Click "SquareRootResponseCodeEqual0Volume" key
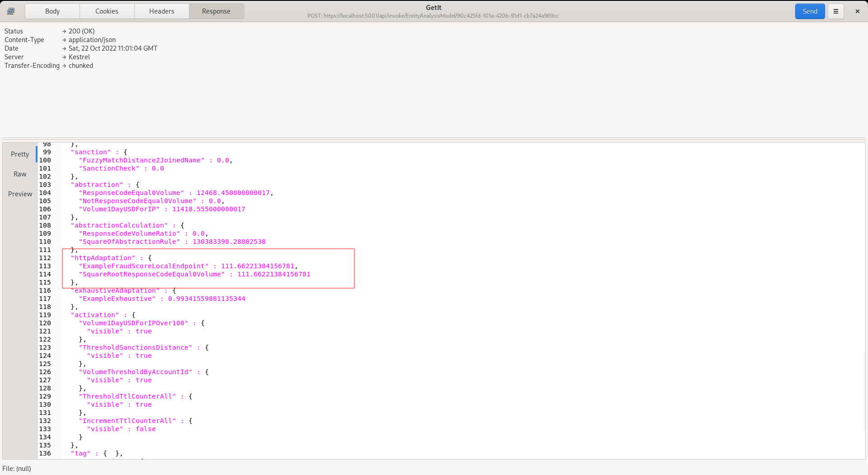The image size is (868, 475). coord(152,275)
